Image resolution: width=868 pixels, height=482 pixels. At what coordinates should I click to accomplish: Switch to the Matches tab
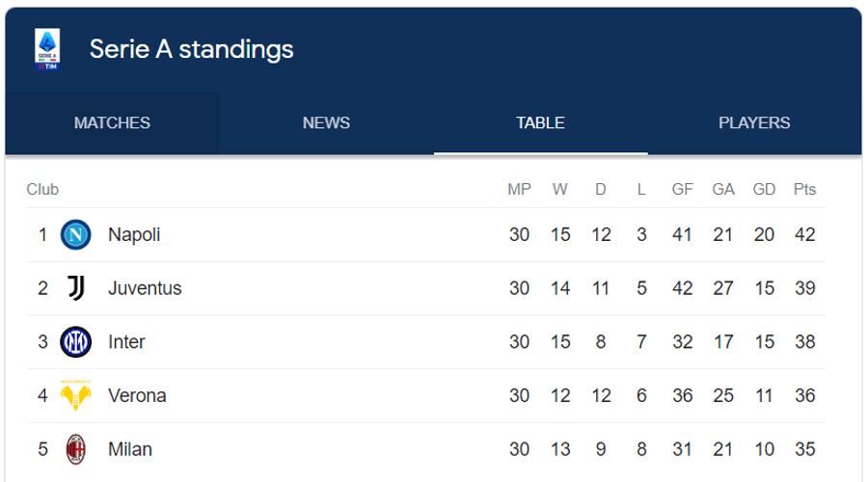coord(112,123)
